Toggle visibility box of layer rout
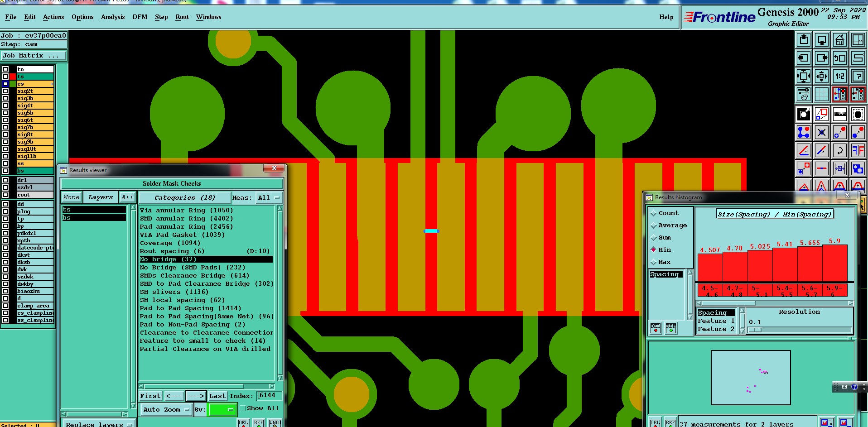This screenshot has width=868, height=427. click(x=5, y=195)
